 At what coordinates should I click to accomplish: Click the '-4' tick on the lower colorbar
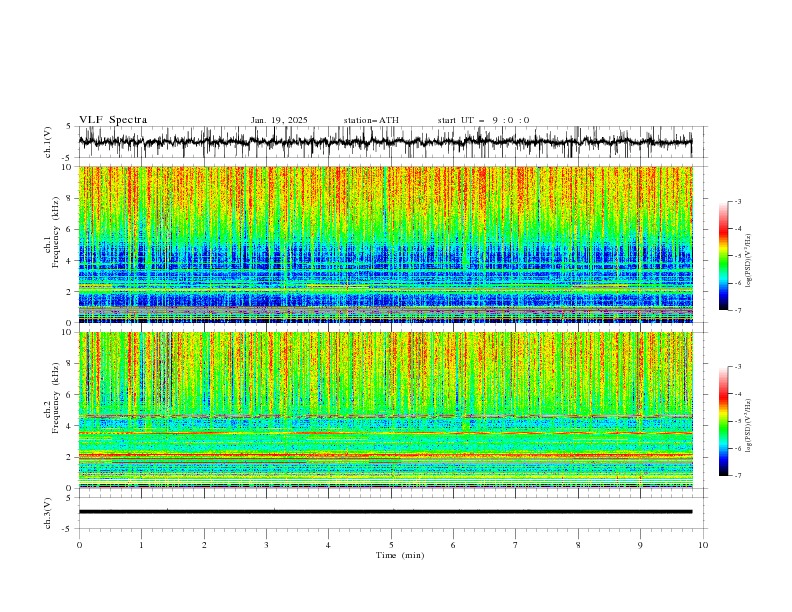737,394
